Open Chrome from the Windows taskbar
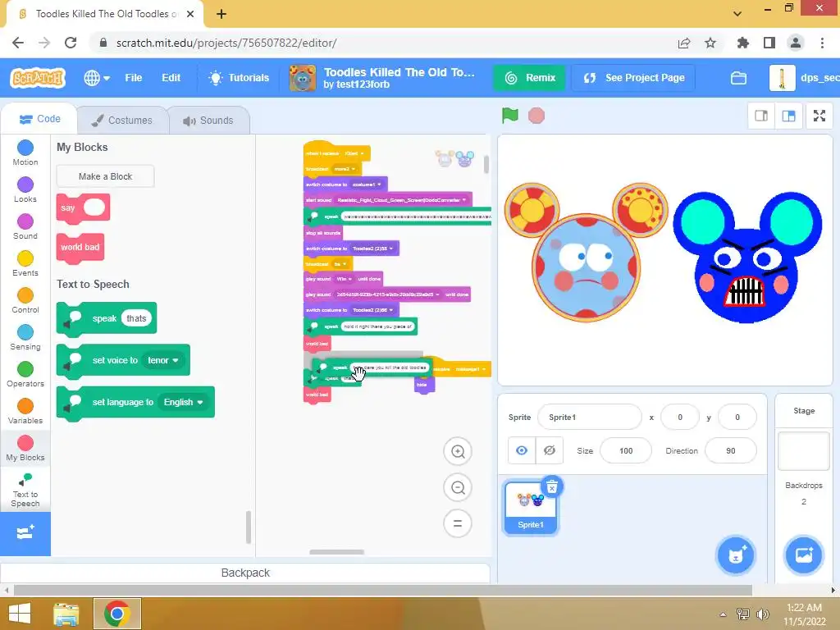The width and height of the screenshot is (840, 630). (116, 614)
